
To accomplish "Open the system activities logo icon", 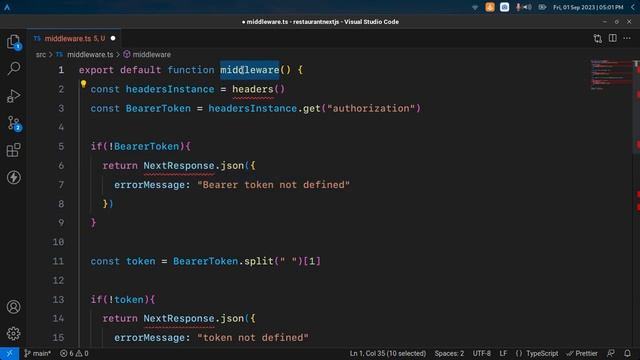I will (x=7, y=7).
